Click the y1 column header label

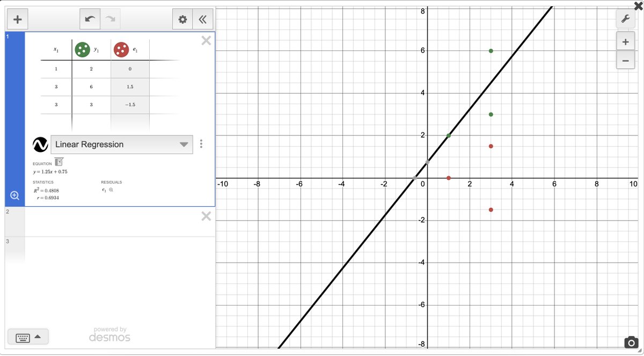pos(96,50)
